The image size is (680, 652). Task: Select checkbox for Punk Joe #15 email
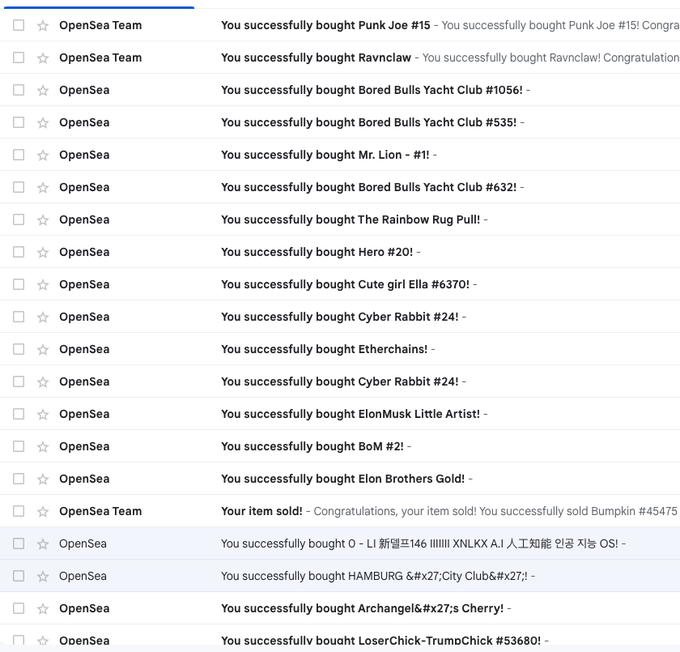(19, 25)
